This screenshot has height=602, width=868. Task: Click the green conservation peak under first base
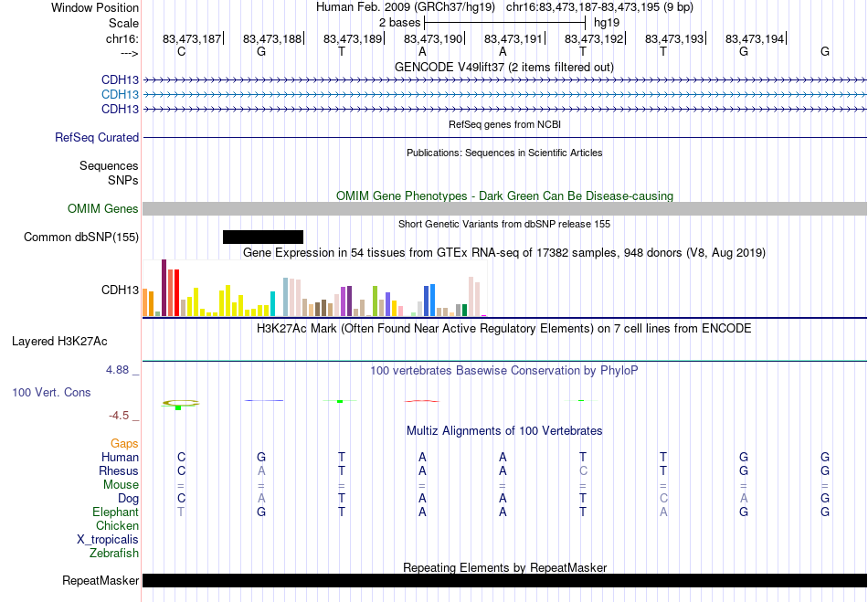coord(178,407)
